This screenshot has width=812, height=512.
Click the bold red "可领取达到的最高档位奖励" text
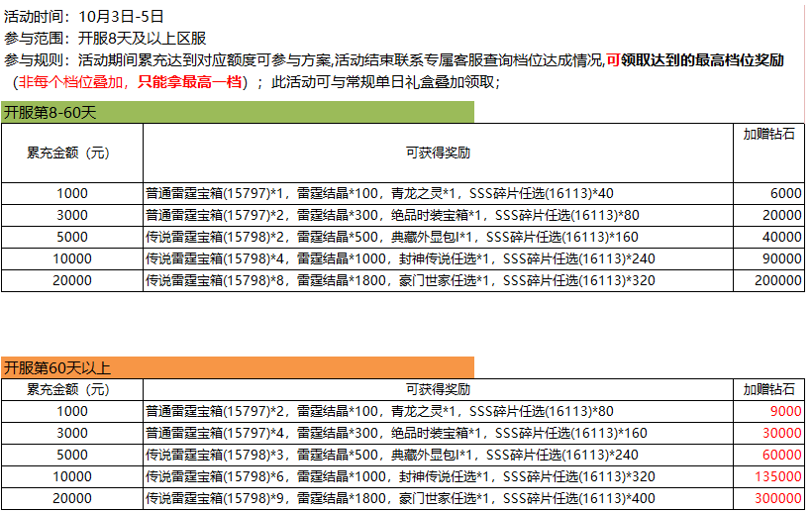pos(695,60)
